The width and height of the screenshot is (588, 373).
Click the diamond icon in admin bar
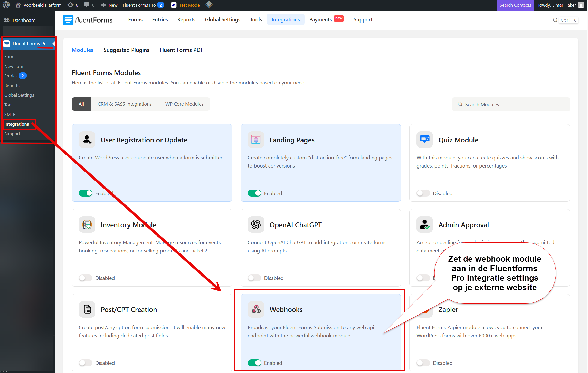(x=209, y=5)
